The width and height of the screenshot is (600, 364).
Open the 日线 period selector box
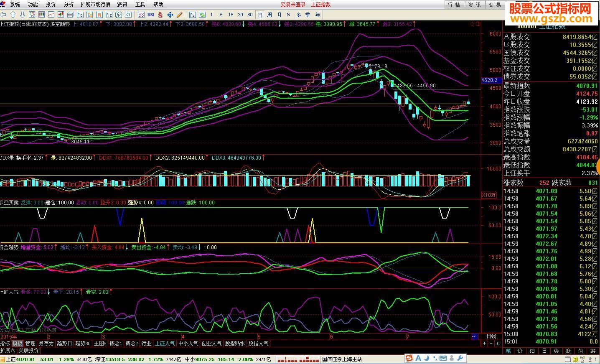[491, 336]
